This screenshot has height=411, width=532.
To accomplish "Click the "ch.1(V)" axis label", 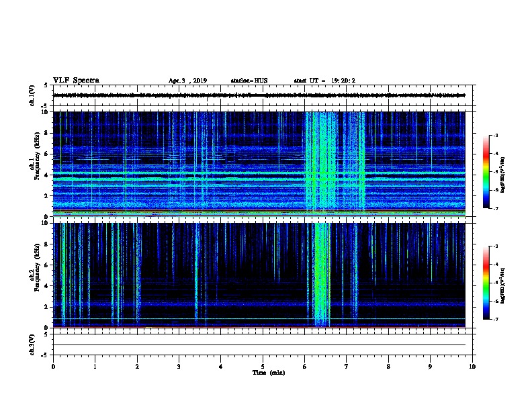I will pyautogui.click(x=32, y=95).
